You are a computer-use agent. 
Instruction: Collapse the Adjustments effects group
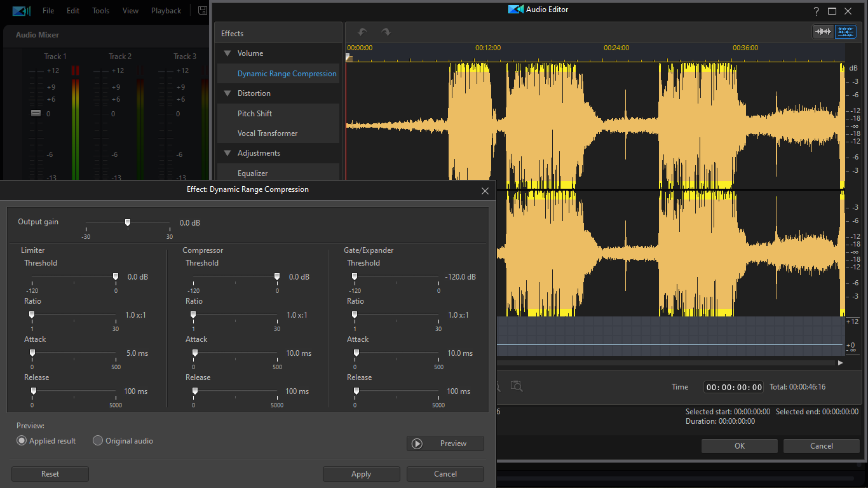pyautogui.click(x=227, y=153)
